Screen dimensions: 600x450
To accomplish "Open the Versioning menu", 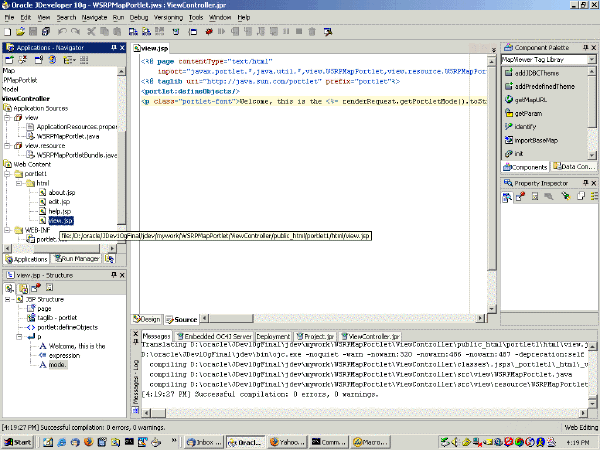I will (168, 17).
